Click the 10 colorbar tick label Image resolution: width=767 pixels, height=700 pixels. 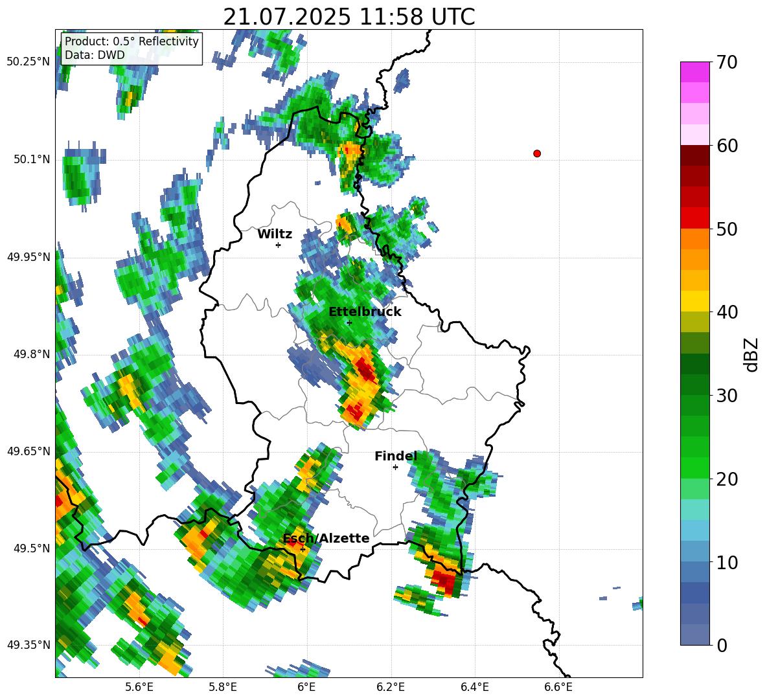coord(727,562)
